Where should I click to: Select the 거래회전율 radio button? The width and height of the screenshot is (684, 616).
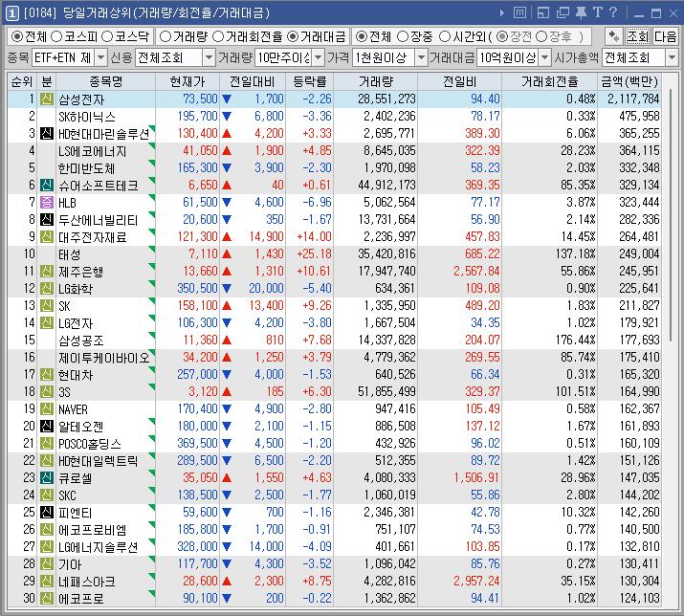pos(218,36)
